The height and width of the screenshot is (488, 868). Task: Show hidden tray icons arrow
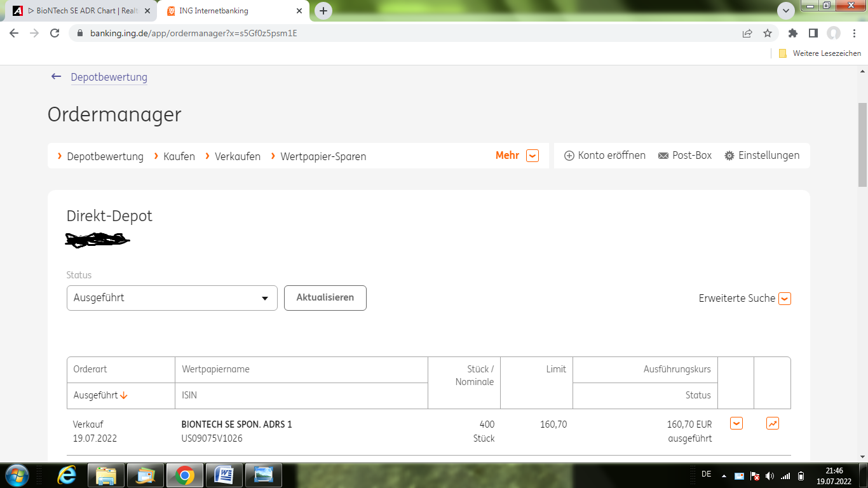(x=724, y=476)
